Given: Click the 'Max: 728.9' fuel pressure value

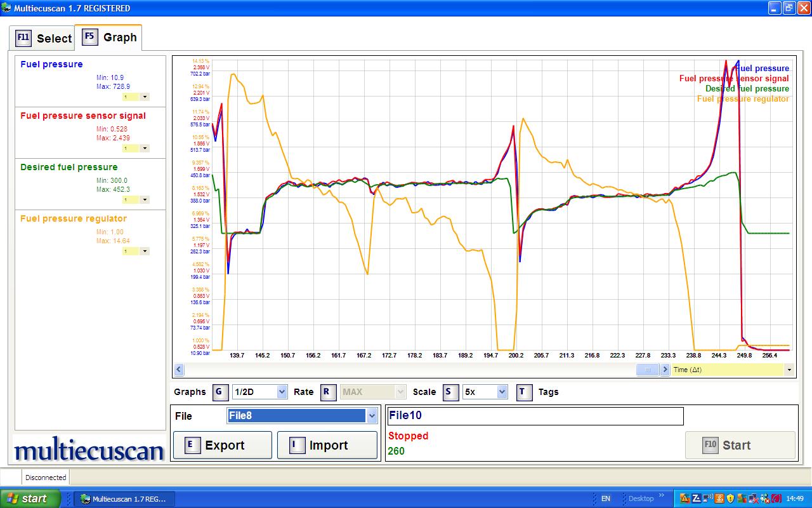Looking at the screenshot, I should (x=113, y=86).
